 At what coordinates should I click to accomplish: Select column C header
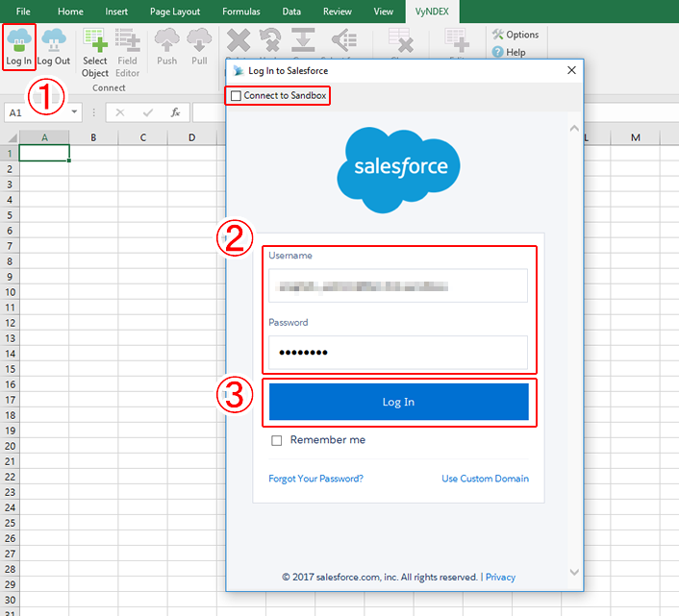143,137
